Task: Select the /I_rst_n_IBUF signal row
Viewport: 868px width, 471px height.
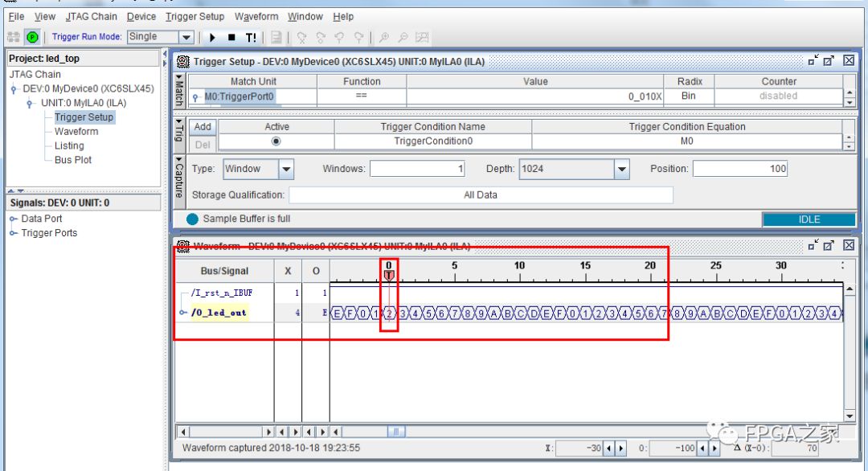Action: point(223,293)
